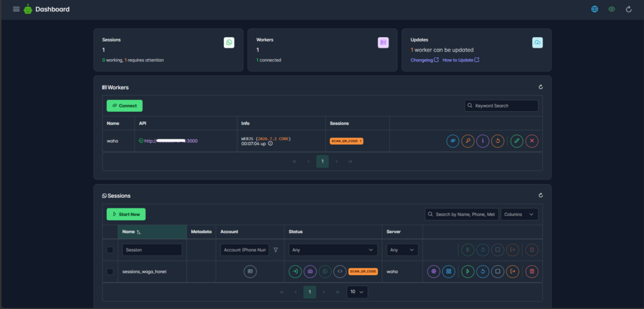Focus the Account phone number filter field
This screenshot has height=309, width=644.
245,250
